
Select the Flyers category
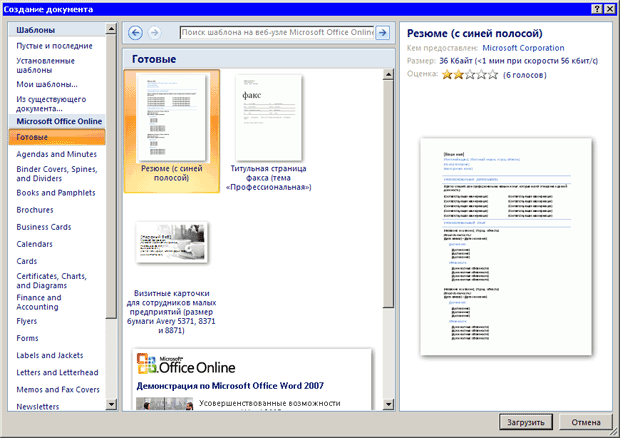point(26,321)
